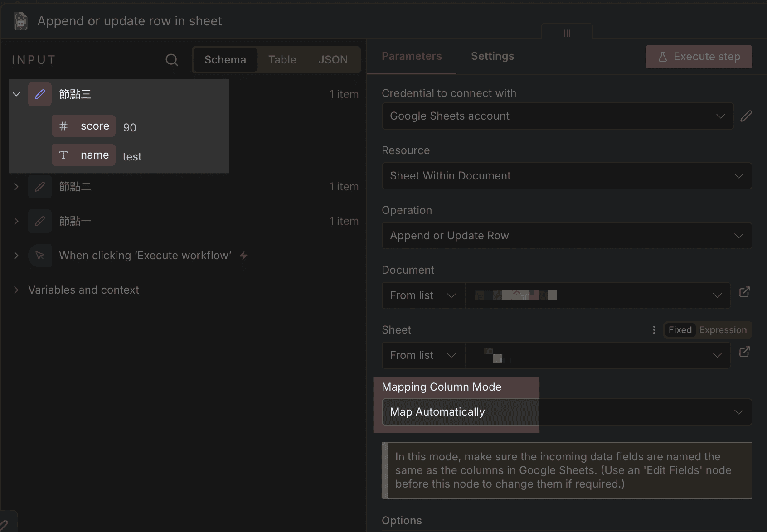Open the Mapping Column Mode dropdown
This screenshot has height=532, width=767.
click(567, 412)
